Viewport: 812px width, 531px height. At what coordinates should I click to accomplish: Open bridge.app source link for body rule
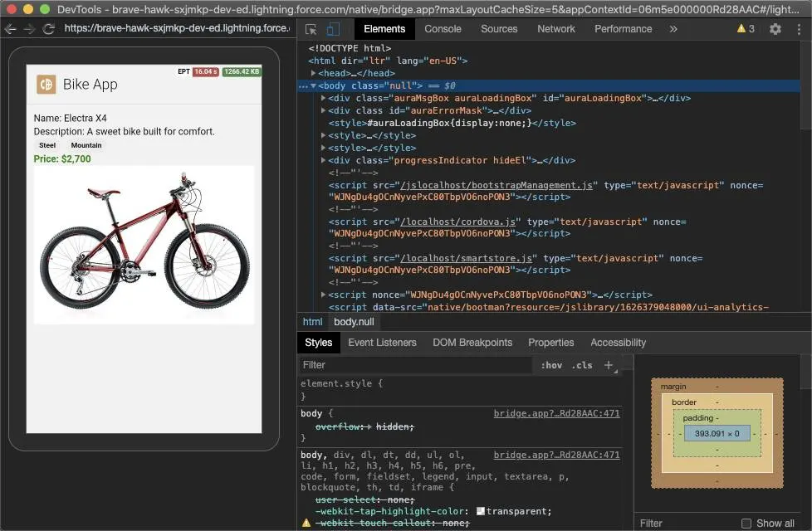557,413
